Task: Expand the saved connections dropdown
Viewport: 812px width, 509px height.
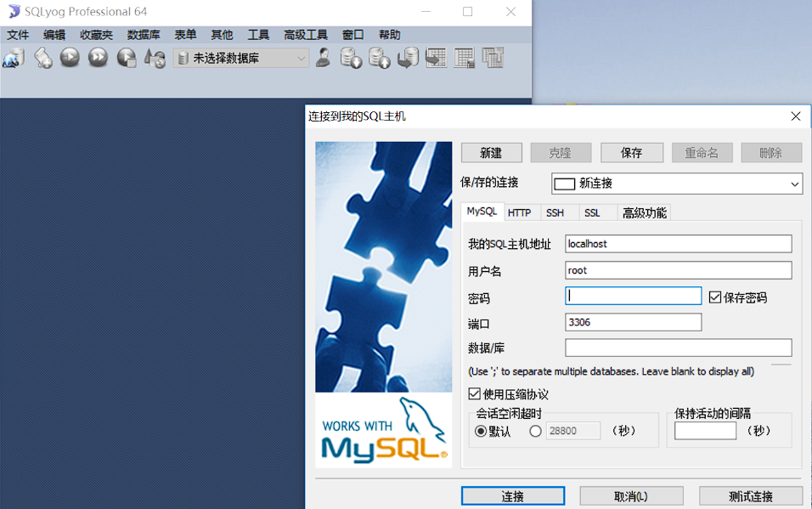Action: click(x=794, y=184)
